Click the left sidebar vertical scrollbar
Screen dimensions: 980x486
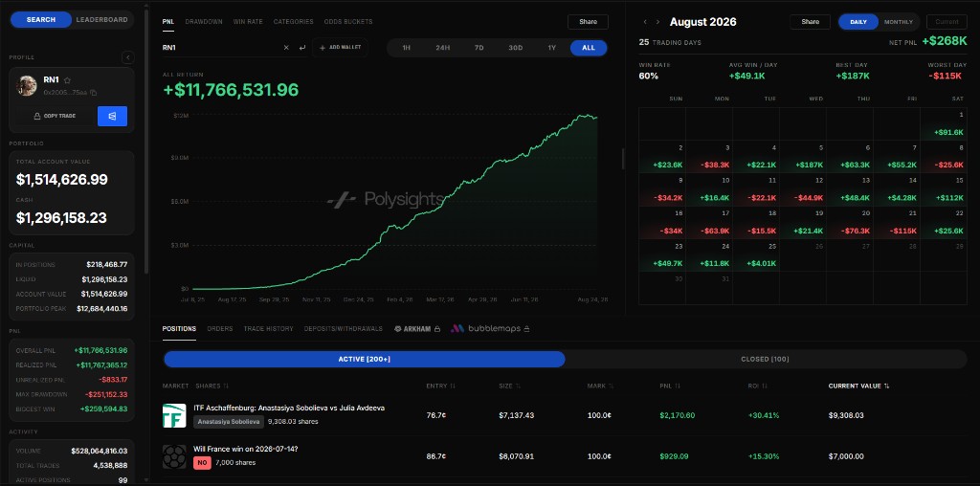pos(146,141)
